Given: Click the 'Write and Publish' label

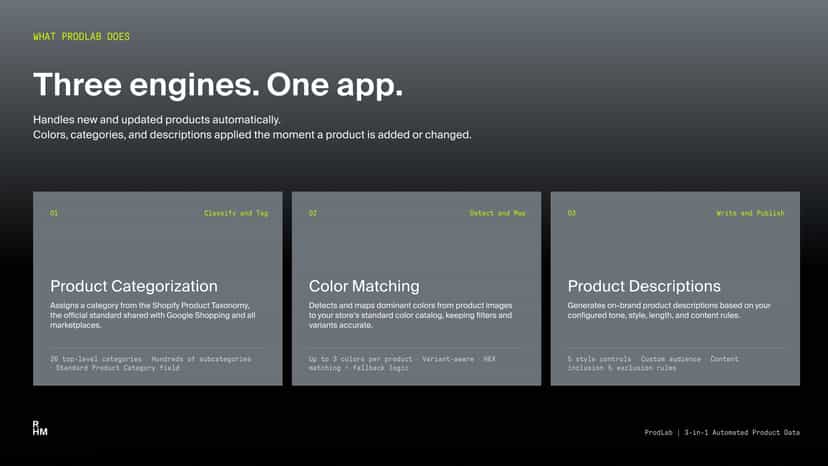Looking at the screenshot, I should (750, 213).
